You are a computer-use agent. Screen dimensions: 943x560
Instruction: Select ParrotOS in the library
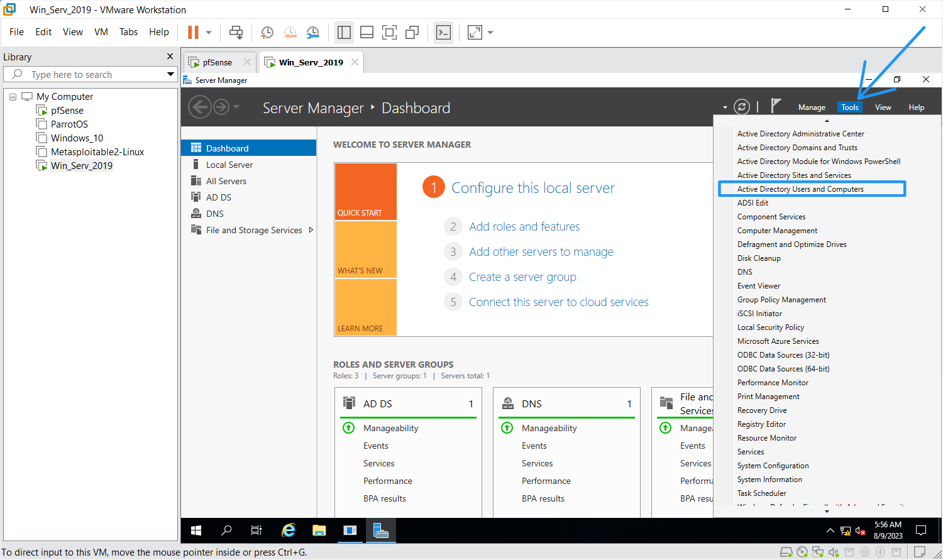tap(69, 124)
